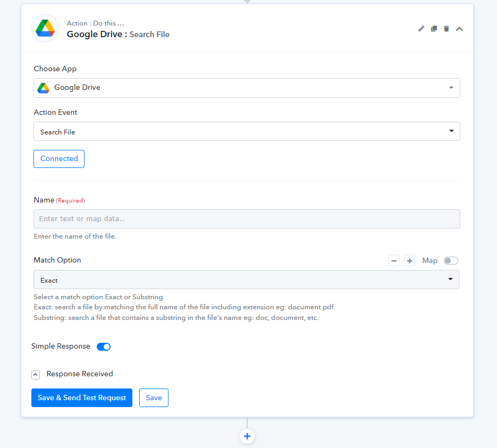Add a new step with the blue plus

(x=247, y=436)
